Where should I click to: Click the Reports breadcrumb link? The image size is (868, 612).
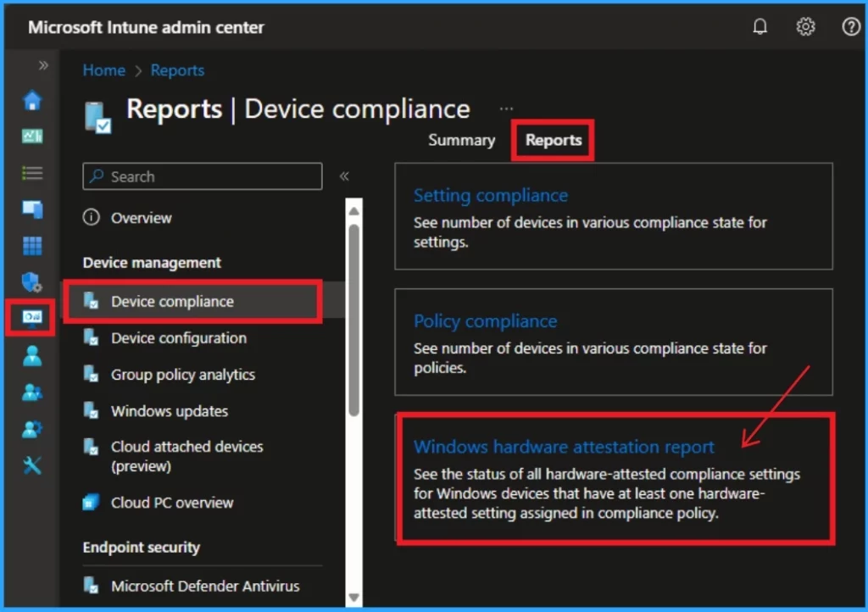[x=177, y=70]
